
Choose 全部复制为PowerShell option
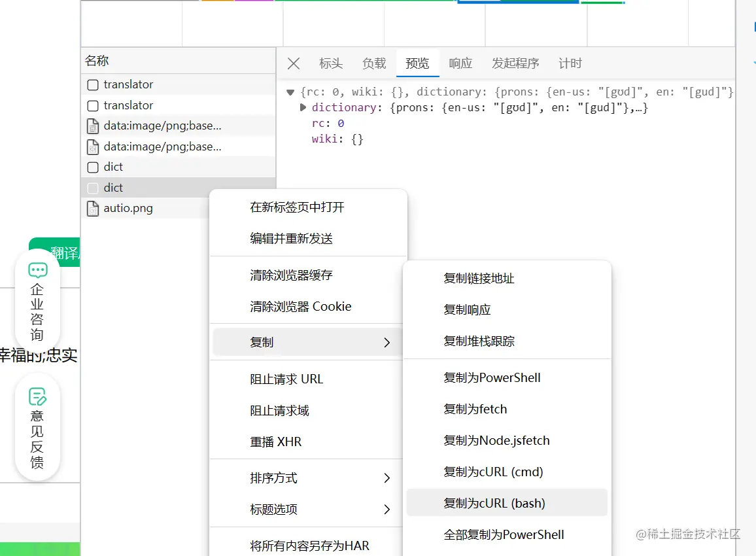tap(507, 534)
